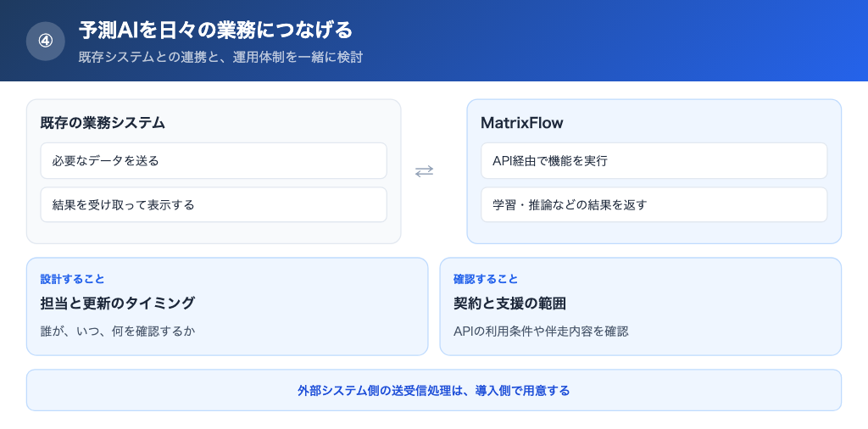Click the 既存の業務システム heading

click(103, 123)
